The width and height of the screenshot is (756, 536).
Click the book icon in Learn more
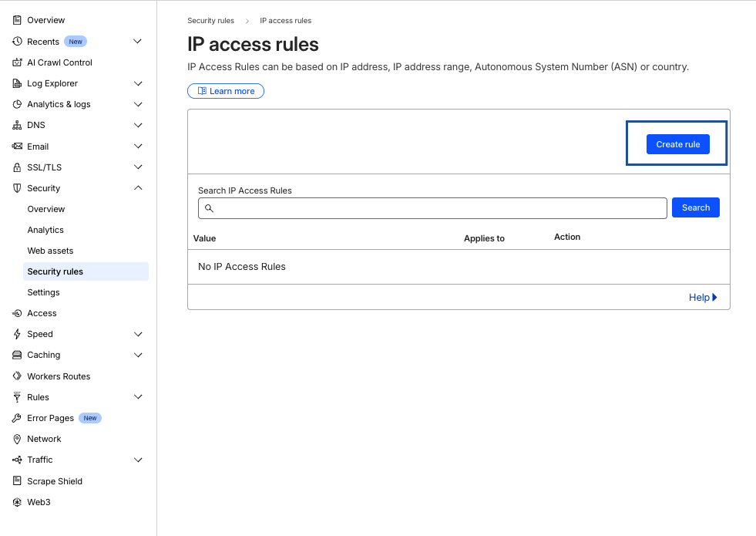click(x=202, y=91)
